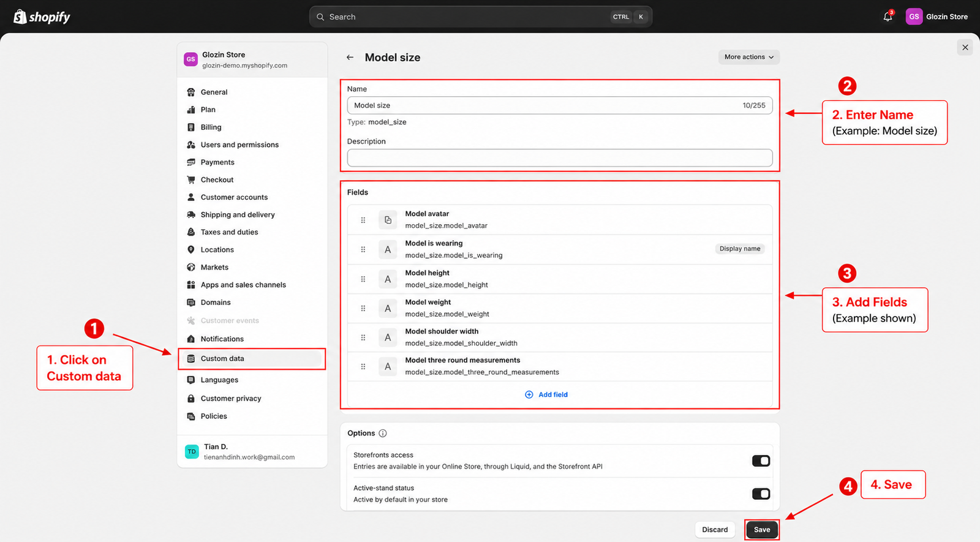Click the Payments card icon
The height and width of the screenshot is (542, 980).
(x=191, y=162)
